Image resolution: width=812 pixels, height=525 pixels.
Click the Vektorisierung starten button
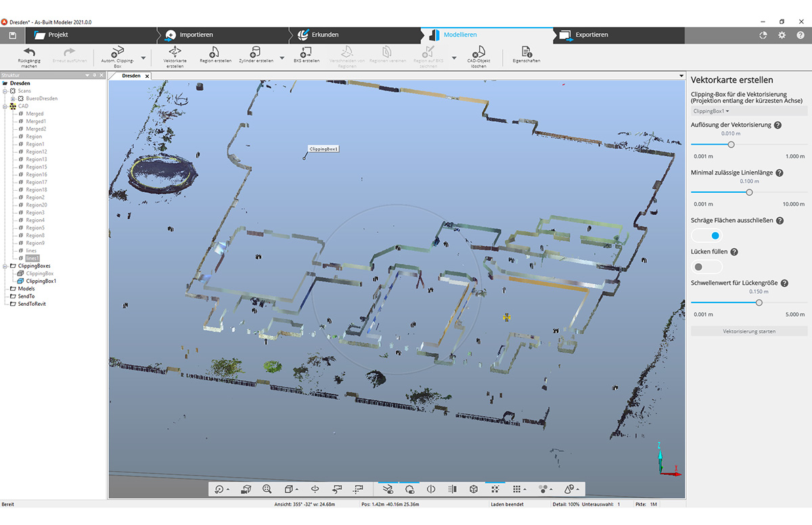(748, 330)
